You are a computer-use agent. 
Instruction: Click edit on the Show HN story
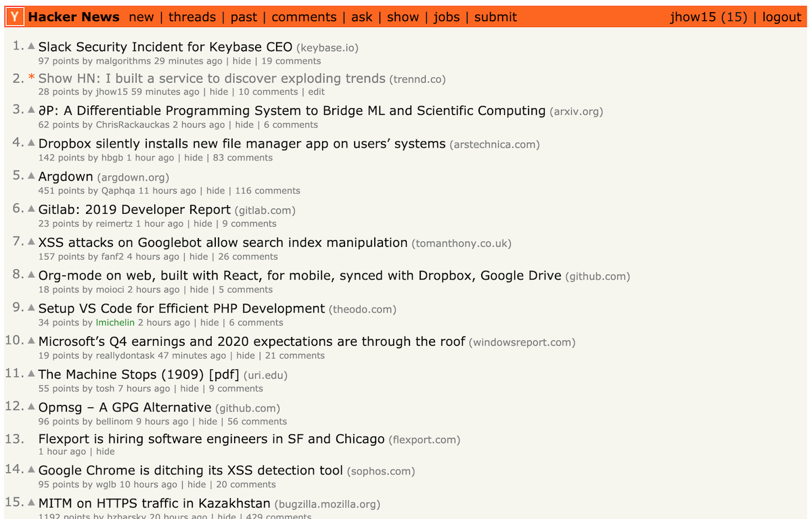(x=316, y=92)
